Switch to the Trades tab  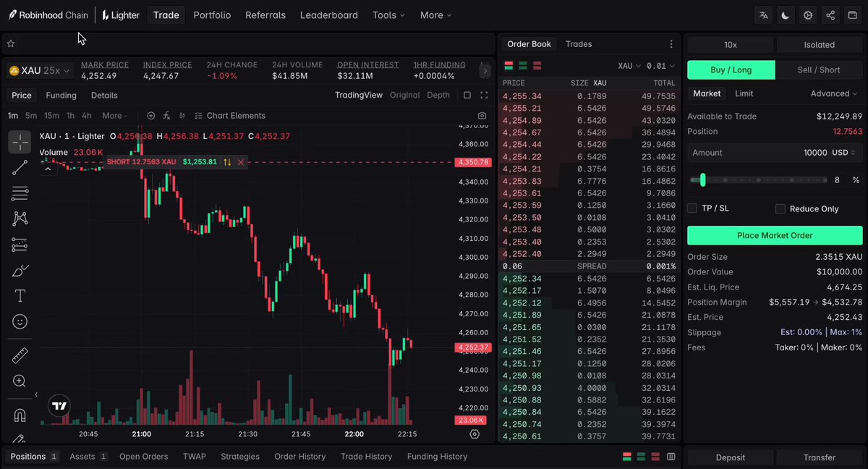point(579,44)
